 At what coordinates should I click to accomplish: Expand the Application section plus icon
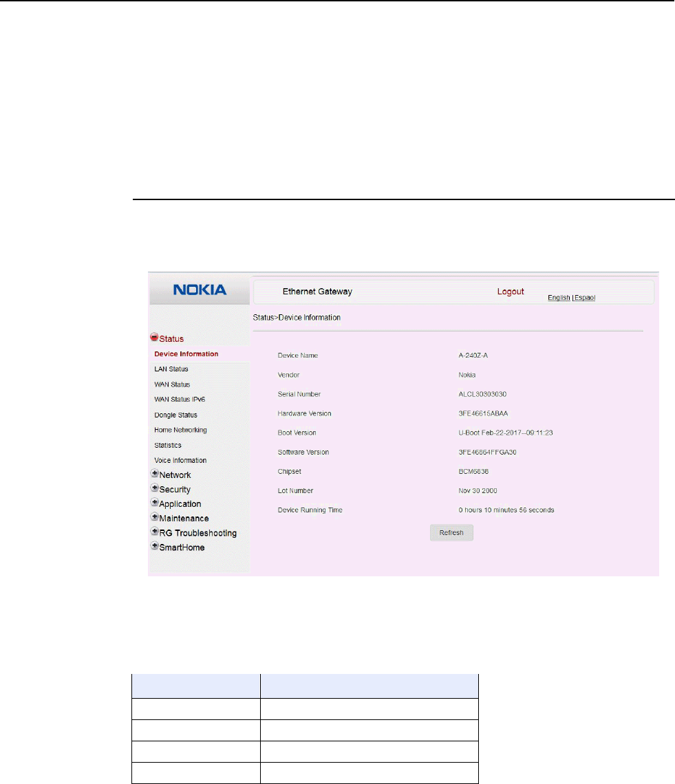pyautogui.click(x=155, y=503)
